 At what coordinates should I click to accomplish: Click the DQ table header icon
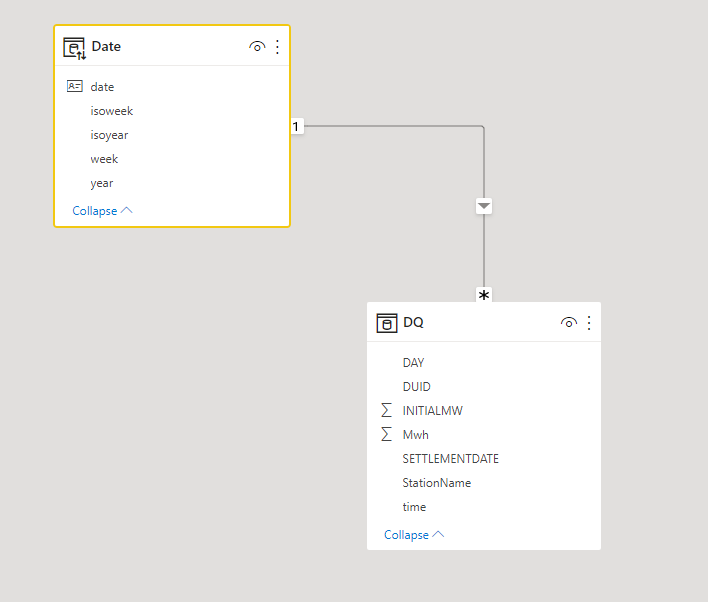387,323
